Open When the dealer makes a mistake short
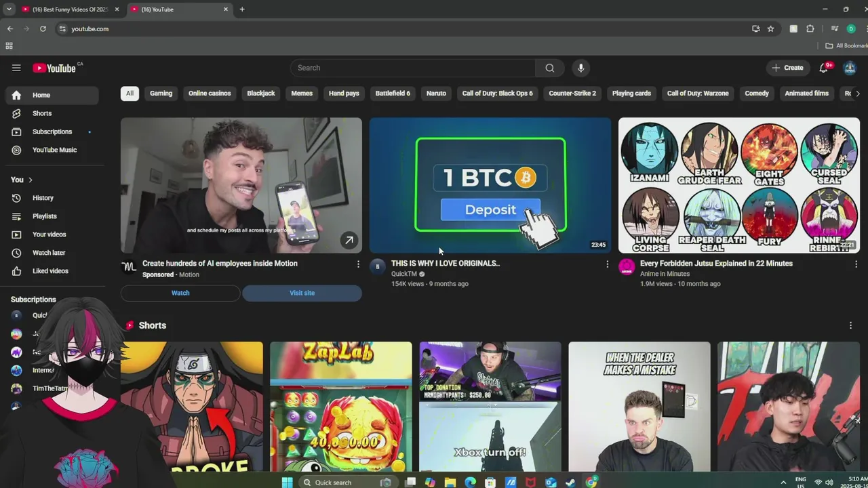Screen dimensions: 868x488 tap(639, 406)
